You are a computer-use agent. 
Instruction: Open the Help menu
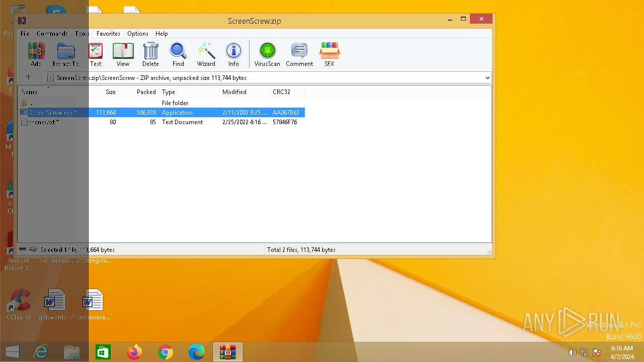(162, 34)
